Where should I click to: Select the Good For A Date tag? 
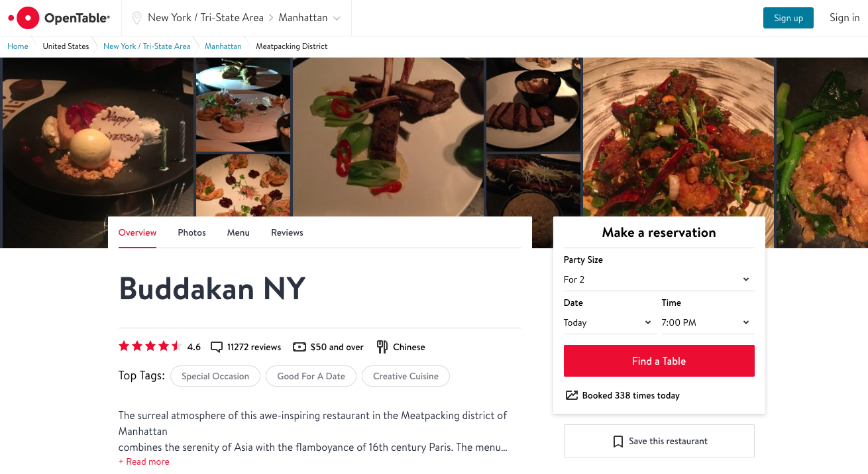pyautogui.click(x=311, y=376)
